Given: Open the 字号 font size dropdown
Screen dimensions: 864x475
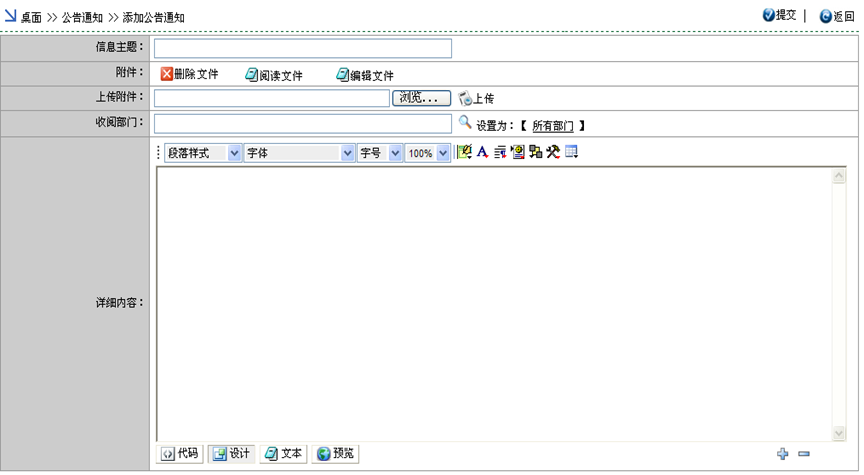Looking at the screenshot, I should [x=380, y=153].
